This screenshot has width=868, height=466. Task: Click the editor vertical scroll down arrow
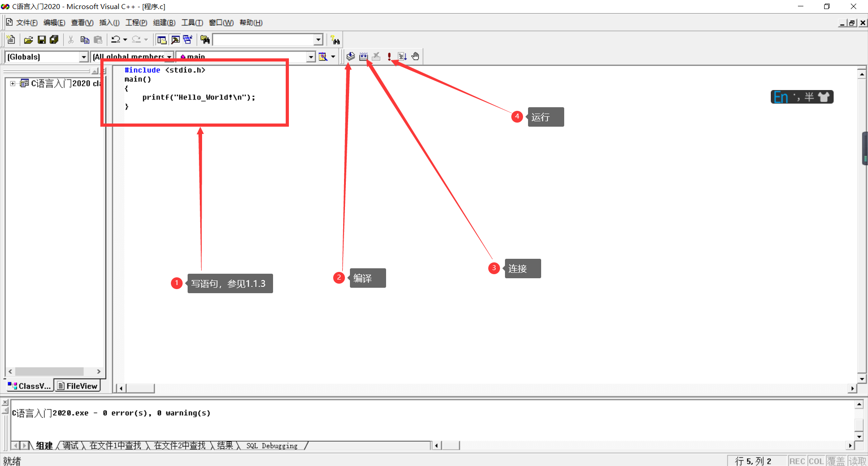(862, 379)
